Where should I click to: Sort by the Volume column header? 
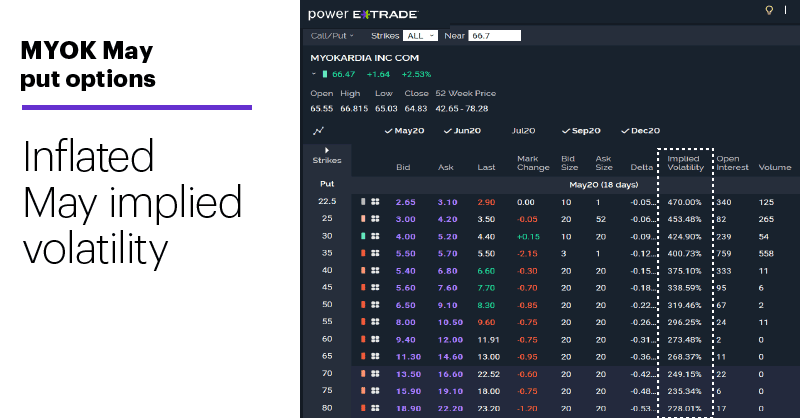pos(774,167)
